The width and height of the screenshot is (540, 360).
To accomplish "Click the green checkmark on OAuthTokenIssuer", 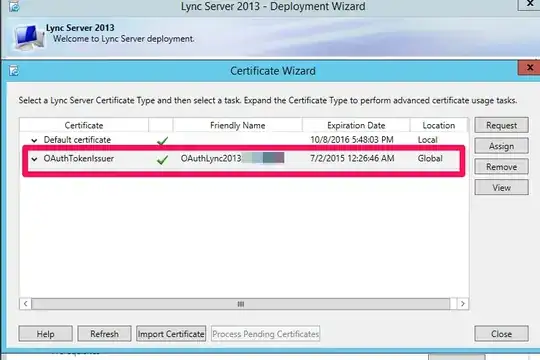I will 162,160.
